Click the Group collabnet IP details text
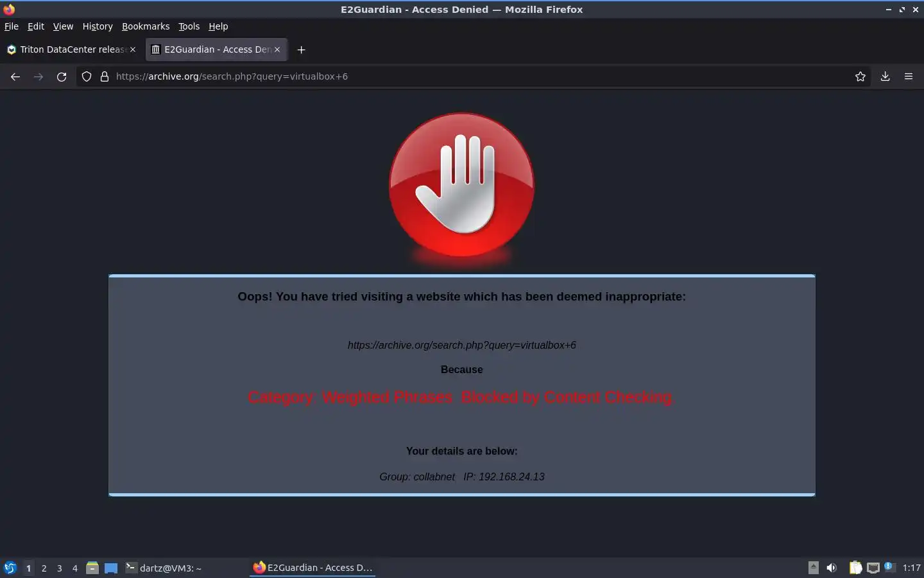This screenshot has width=924, height=578. coord(462,477)
